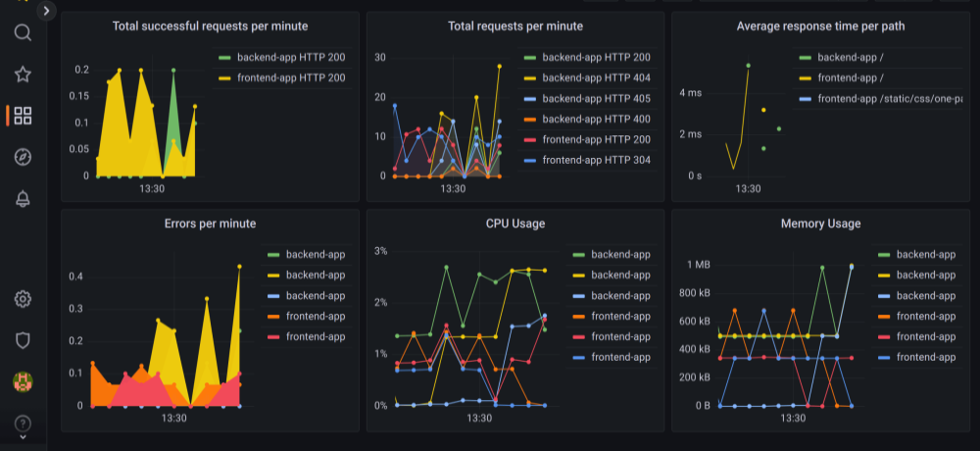The height and width of the screenshot is (451, 980).
Task: Open Alerting via the bell icon
Action: [23, 198]
